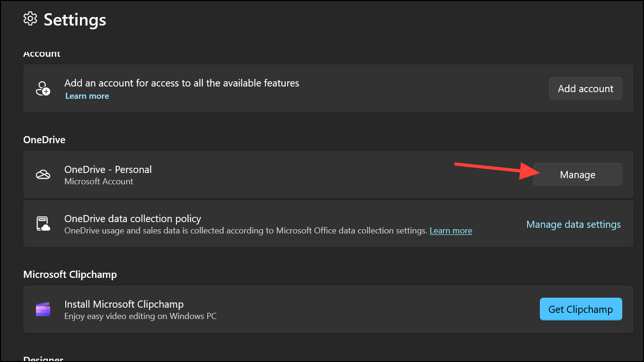
Task: Click the add account person icon
Action: coord(43,88)
